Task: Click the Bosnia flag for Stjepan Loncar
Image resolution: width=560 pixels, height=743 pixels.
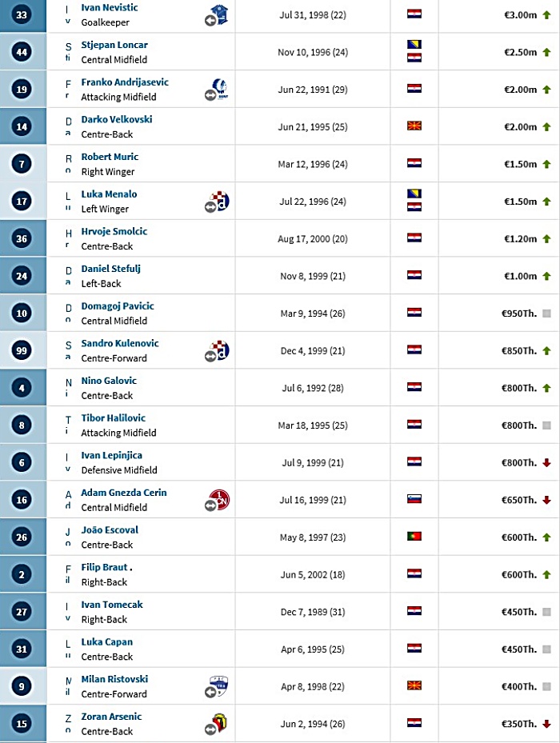Action: pos(414,45)
